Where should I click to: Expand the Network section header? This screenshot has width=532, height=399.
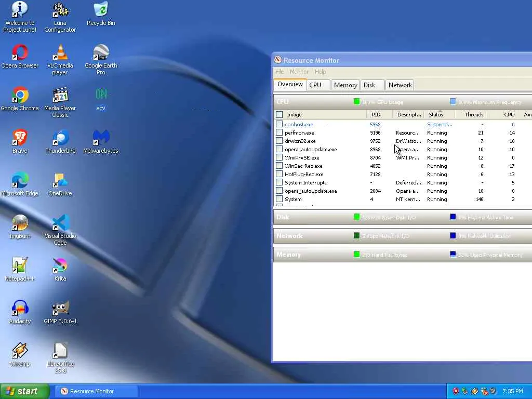coord(403,236)
